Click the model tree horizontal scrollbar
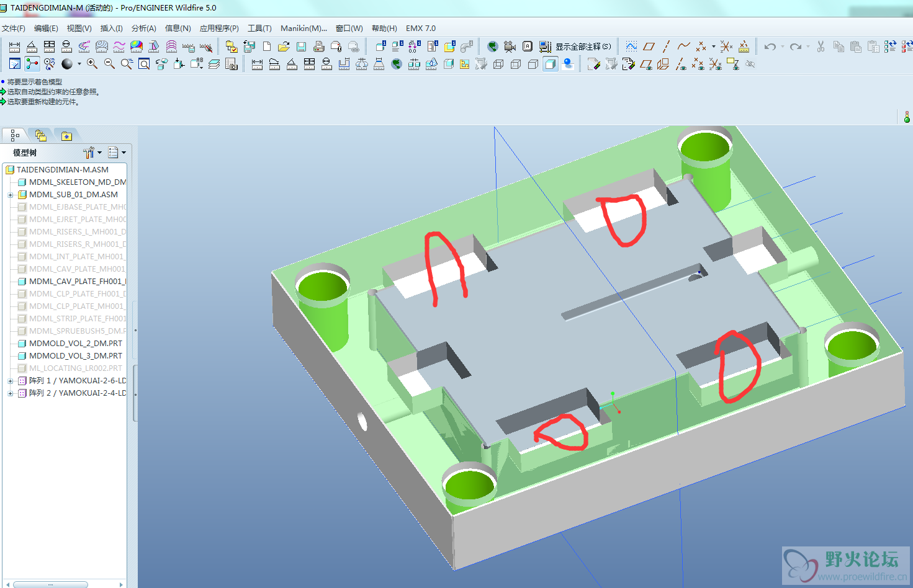The width and height of the screenshot is (913, 588). coord(51,584)
